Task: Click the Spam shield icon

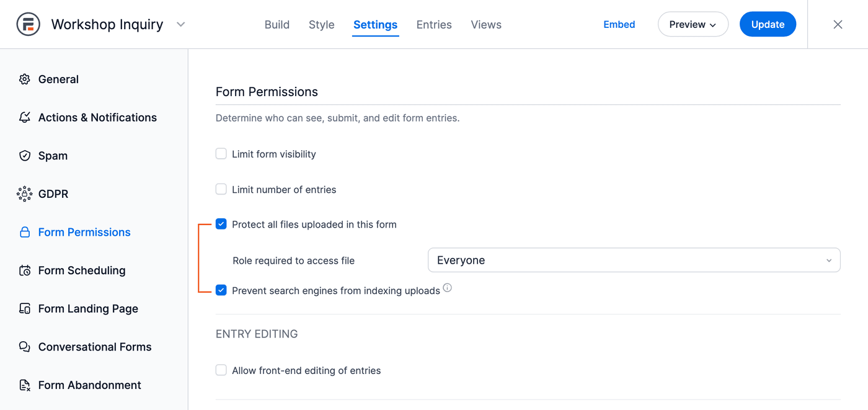Action: tap(25, 156)
